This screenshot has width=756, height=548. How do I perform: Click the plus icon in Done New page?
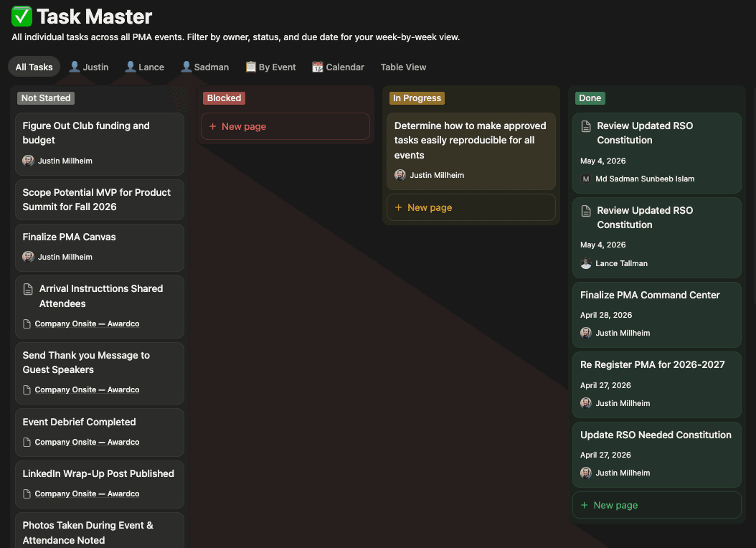click(585, 505)
